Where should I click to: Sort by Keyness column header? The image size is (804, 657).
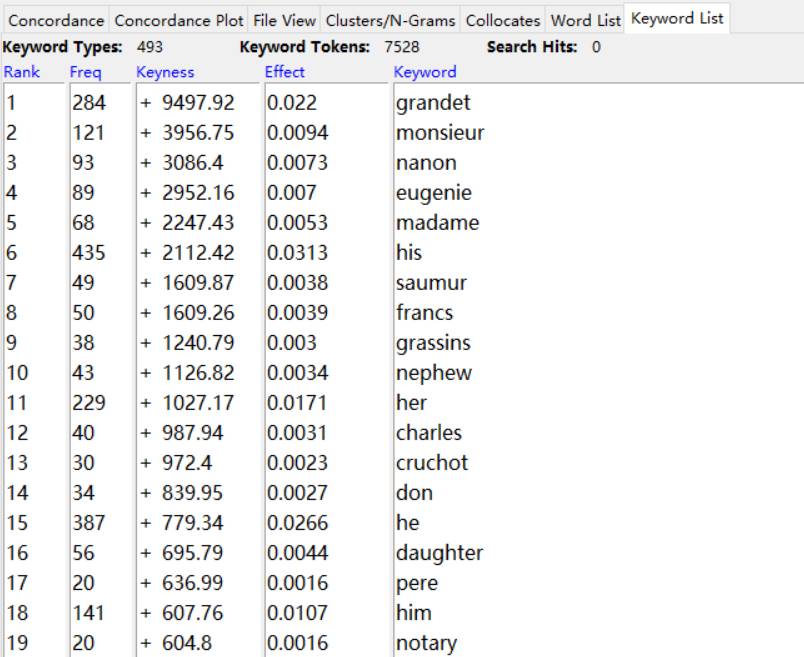click(x=165, y=72)
